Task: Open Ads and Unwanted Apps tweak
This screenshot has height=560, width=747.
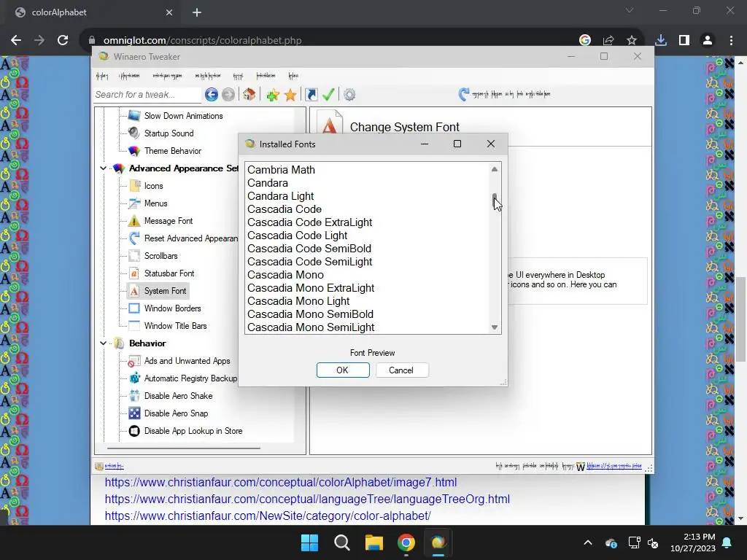Action: click(187, 361)
